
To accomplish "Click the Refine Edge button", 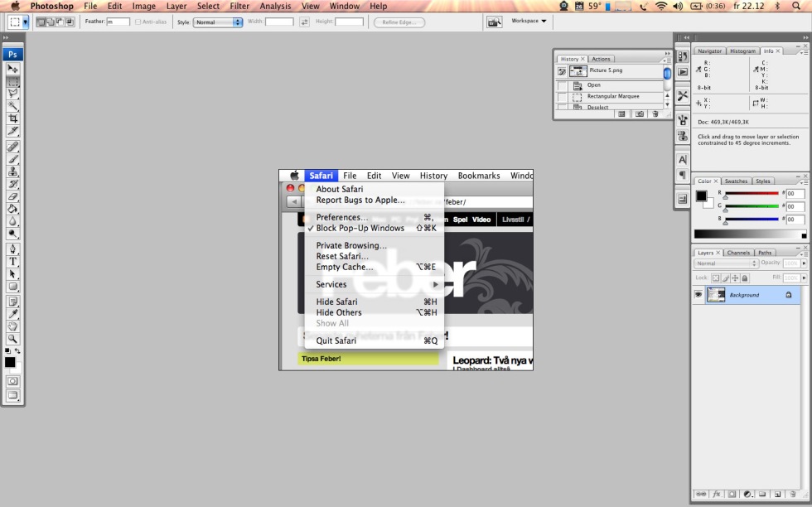I will [399, 22].
